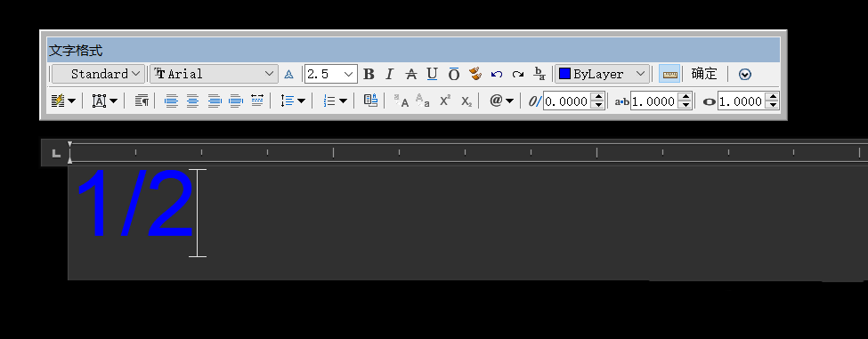Screen dimensions: 868x339
Task: Distribute text across the width
Action: pyautogui.click(x=257, y=101)
